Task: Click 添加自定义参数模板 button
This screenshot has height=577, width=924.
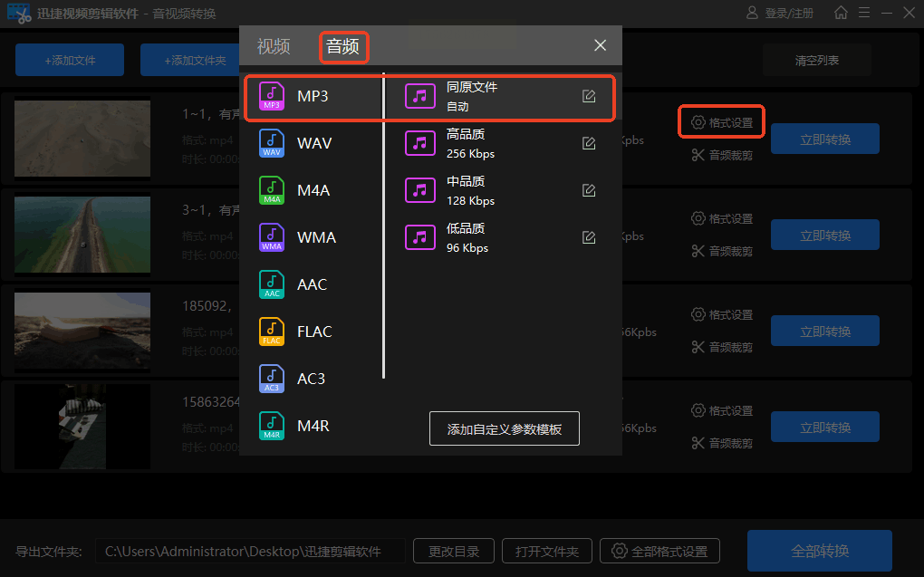Action: pos(505,428)
